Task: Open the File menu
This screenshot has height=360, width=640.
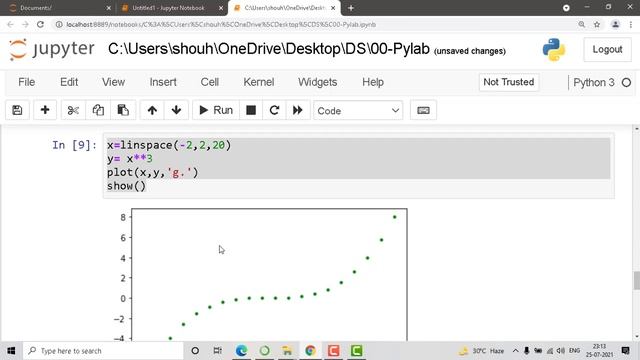Action: click(x=27, y=82)
